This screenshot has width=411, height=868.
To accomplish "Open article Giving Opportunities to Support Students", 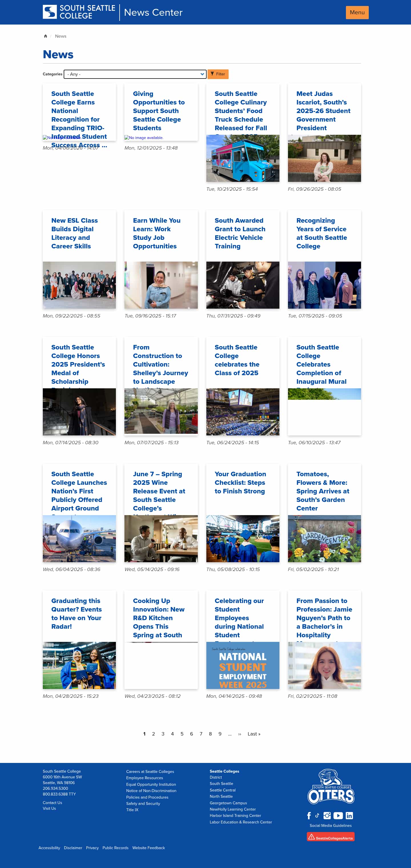I will (159, 111).
